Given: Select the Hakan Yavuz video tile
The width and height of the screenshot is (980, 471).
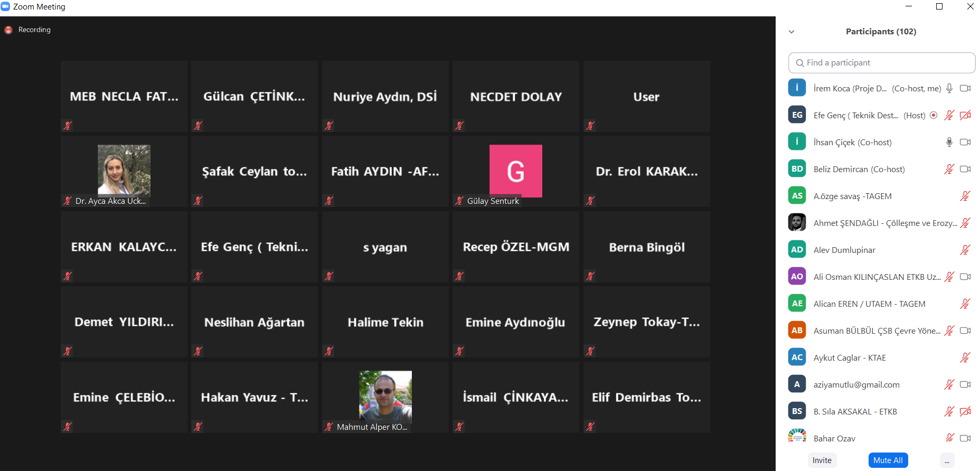Looking at the screenshot, I should 255,397.
